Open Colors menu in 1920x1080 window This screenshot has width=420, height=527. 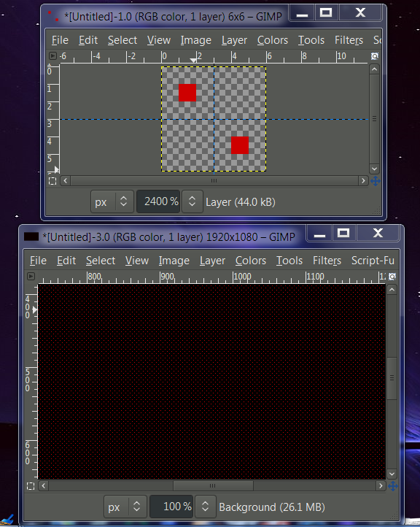(250, 261)
